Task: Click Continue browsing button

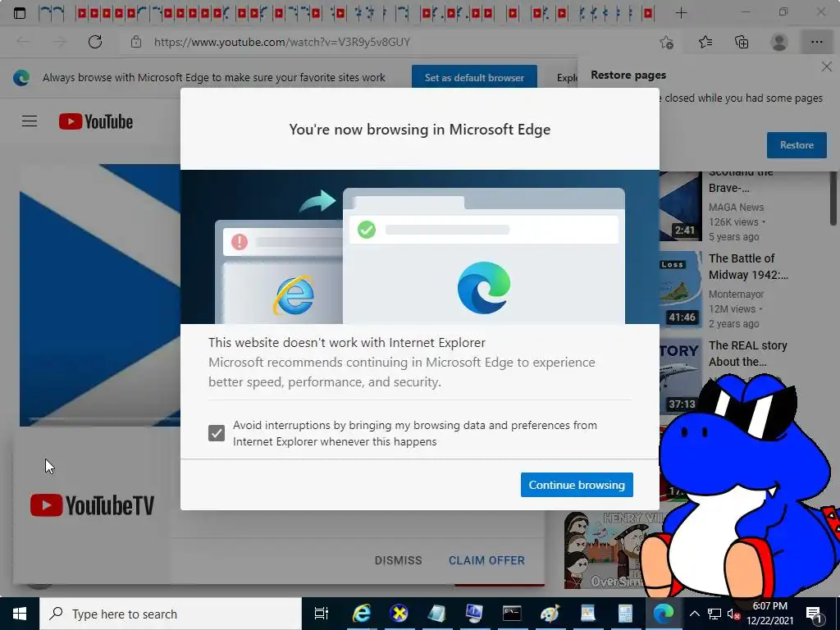Action: coord(577,485)
